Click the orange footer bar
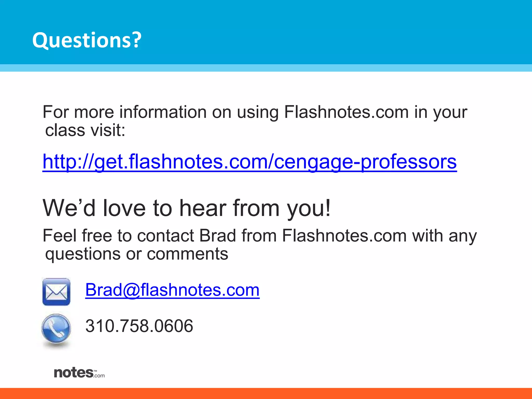The image size is (532, 399). (x=266, y=393)
